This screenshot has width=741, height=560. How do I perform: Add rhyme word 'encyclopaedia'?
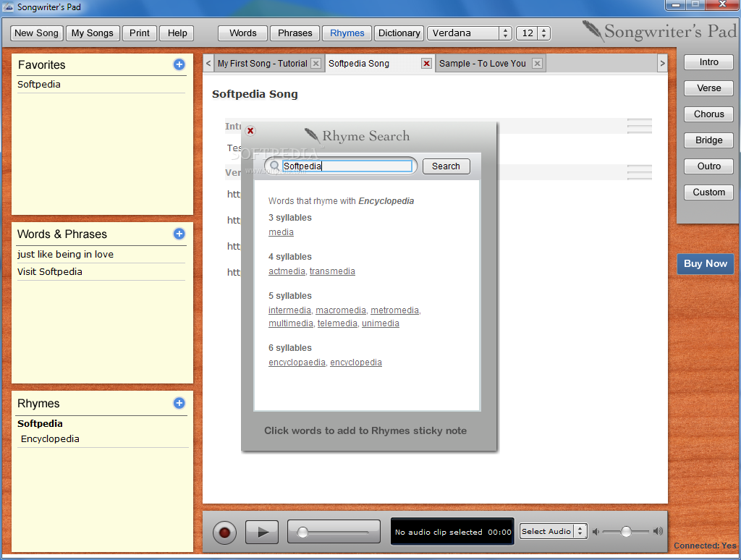pos(297,362)
